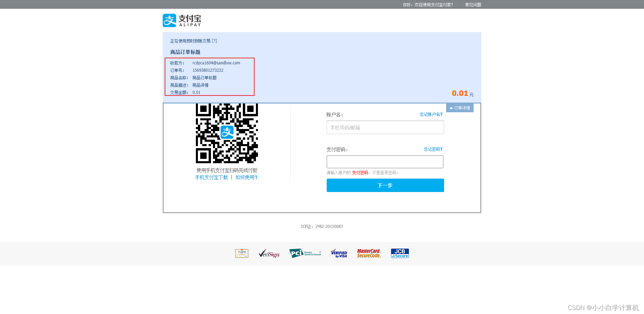The width and height of the screenshot is (644, 314).
Task: Click the VeriSign security badge
Action: pyautogui.click(x=269, y=254)
